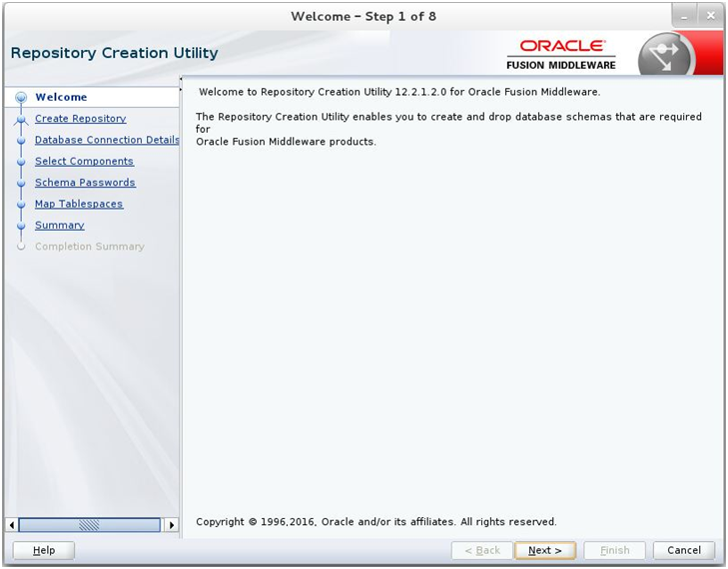This screenshot has width=728, height=569.
Task: Click the Completion Summary step bullet
Action: 21,247
